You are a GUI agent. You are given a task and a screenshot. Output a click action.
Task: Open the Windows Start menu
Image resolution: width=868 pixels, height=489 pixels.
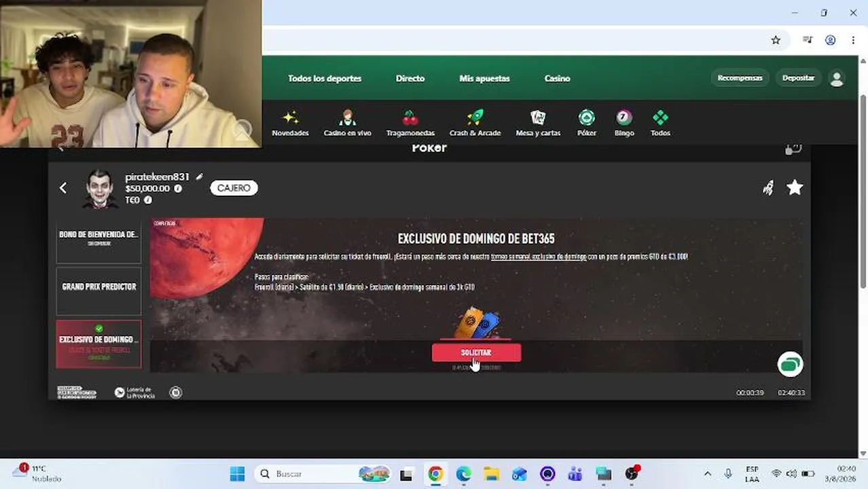click(237, 474)
